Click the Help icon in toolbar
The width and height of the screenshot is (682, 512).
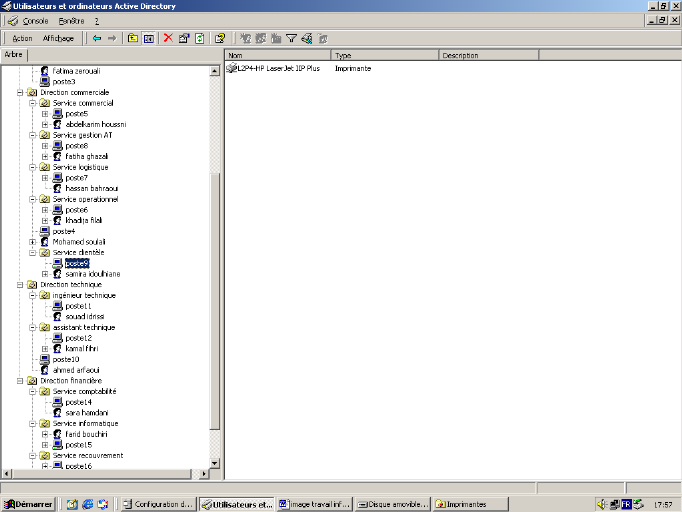click(220, 38)
